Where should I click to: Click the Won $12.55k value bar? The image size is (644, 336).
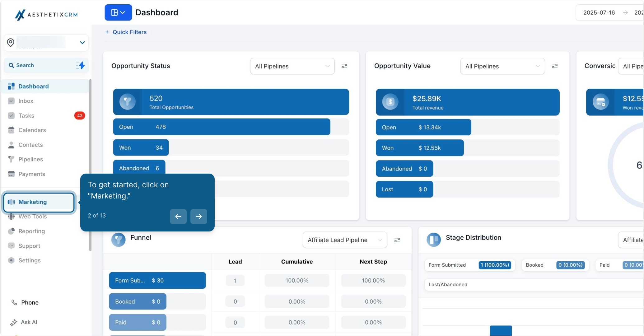click(420, 148)
